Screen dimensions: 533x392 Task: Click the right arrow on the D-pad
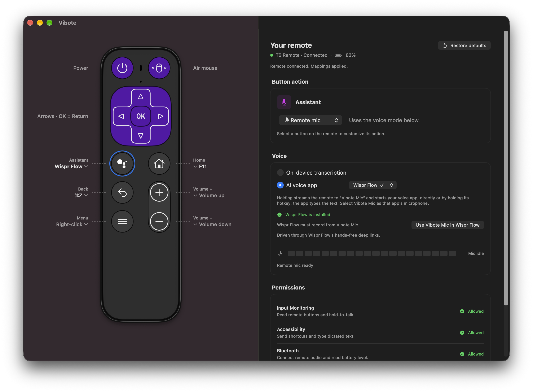click(160, 116)
